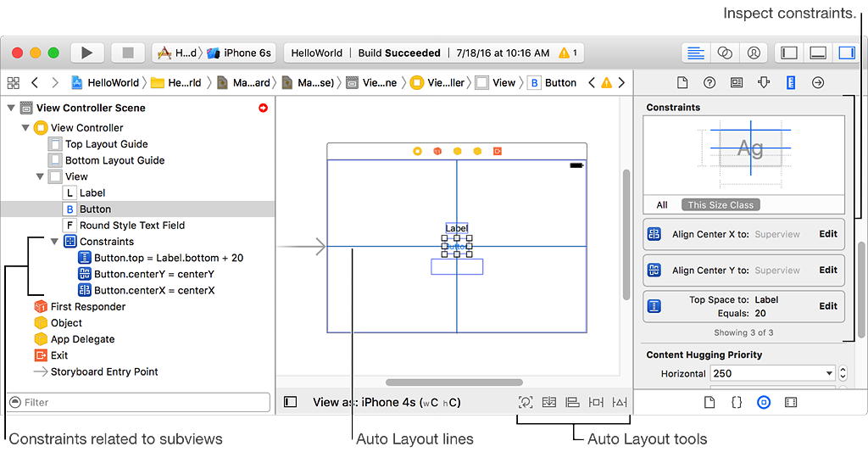Toggle the Navigator pane
Image resolution: width=868 pixels, height=452 pixels.
pos(789,53)
